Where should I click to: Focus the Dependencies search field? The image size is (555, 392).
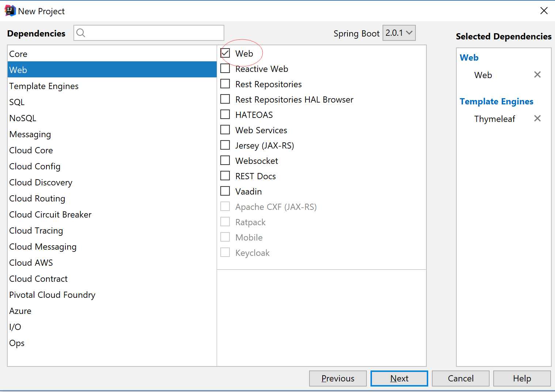149,33
